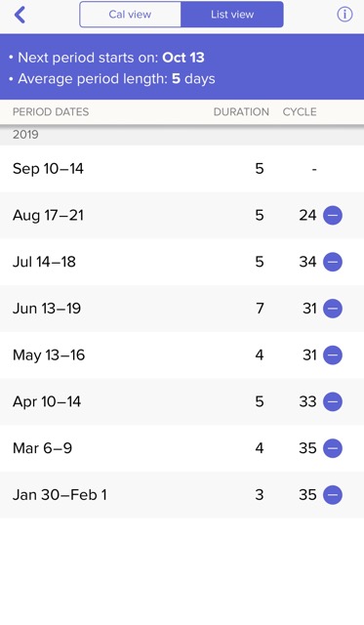This screenshot has height=625, width=364.
Task: Delete the Jan 30–Feb 1 period entry
Action: pos(333,495)
